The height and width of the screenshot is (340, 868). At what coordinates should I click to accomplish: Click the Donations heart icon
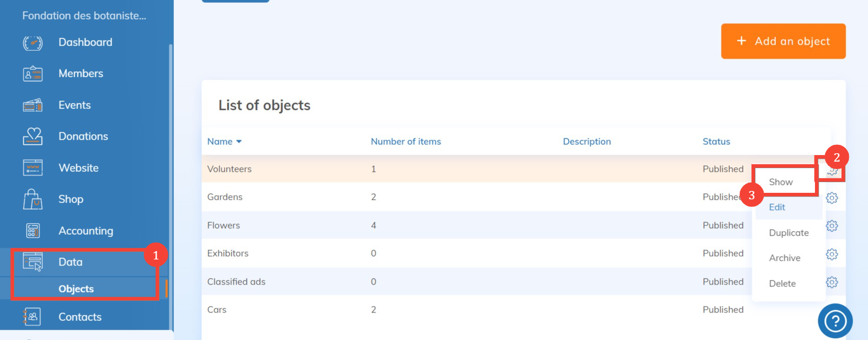(x=33, y=136)
